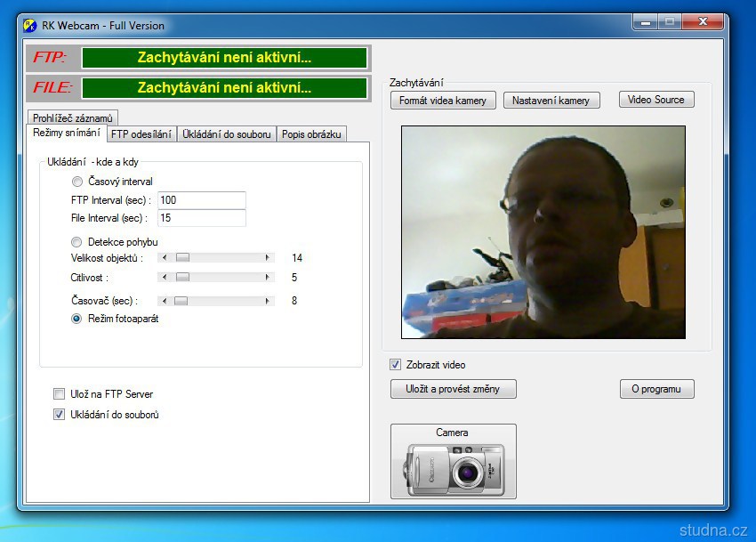Select the Detekce pohybu radio button
This screenshot has height=542, width=756.
tap(76, 242)
